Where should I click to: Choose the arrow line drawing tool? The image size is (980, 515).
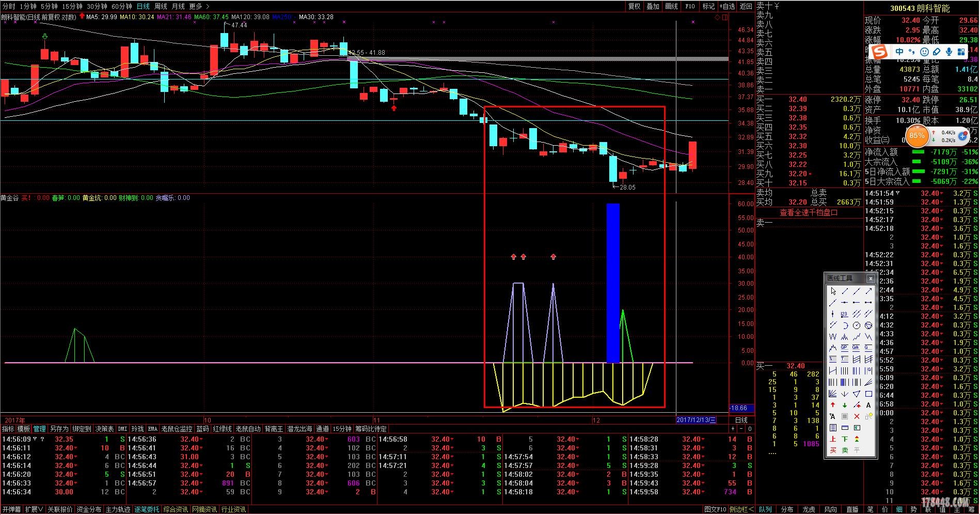tap(868, 291)
